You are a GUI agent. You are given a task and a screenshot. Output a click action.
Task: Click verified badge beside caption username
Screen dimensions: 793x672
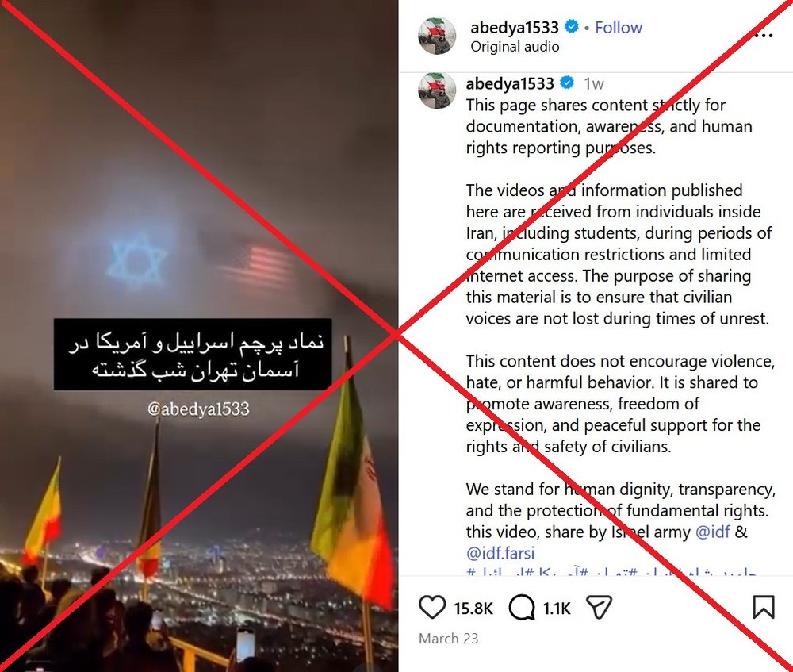click(568, 83)
